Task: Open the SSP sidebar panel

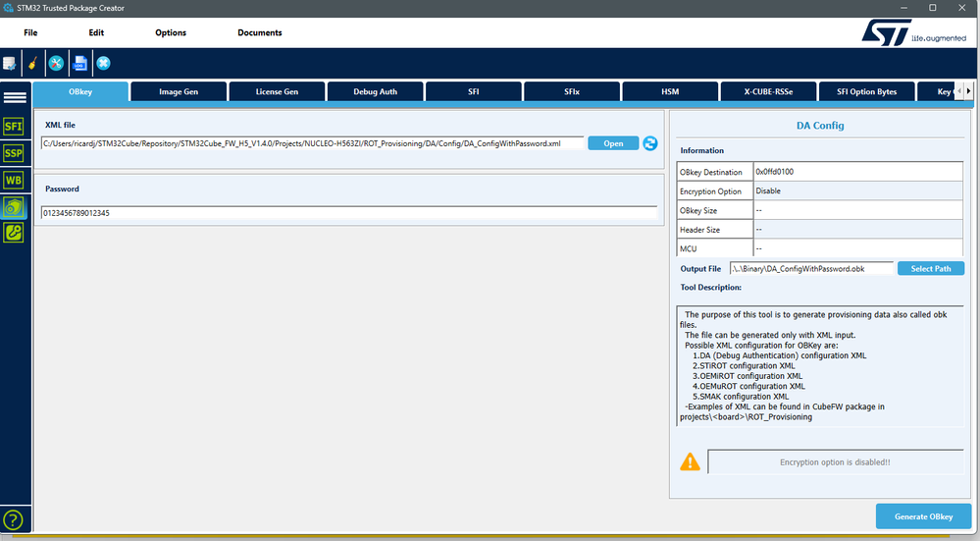Action: point(13,153)
